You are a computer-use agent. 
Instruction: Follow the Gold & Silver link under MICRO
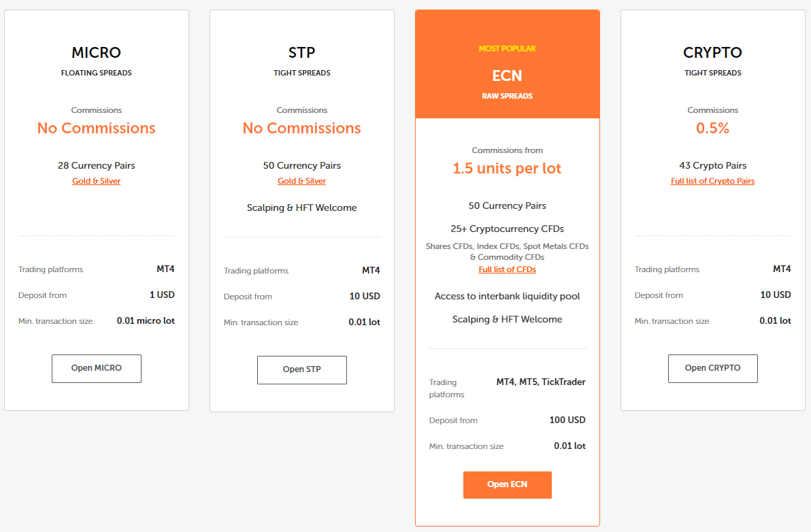(x=96, y=181)
